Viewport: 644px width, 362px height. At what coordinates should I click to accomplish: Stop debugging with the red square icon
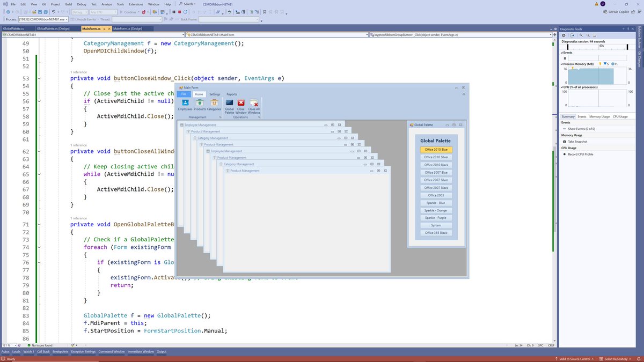[180, 12]
